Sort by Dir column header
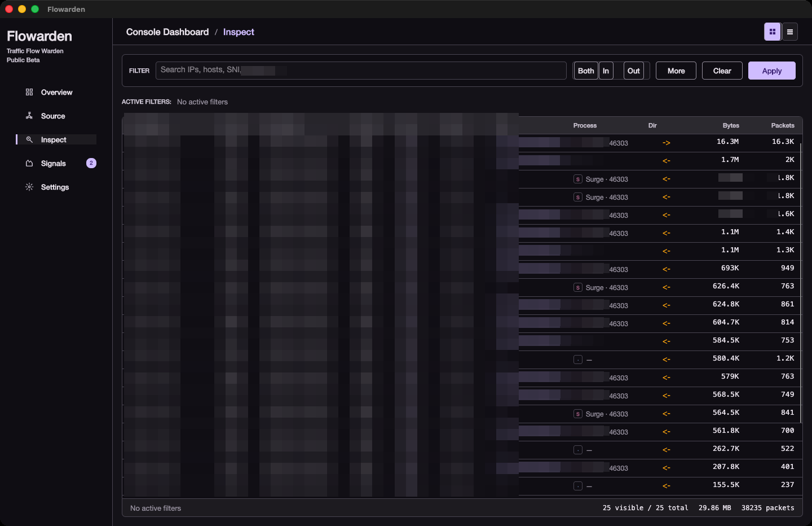 pyautogui.click(x=652, y=125)
